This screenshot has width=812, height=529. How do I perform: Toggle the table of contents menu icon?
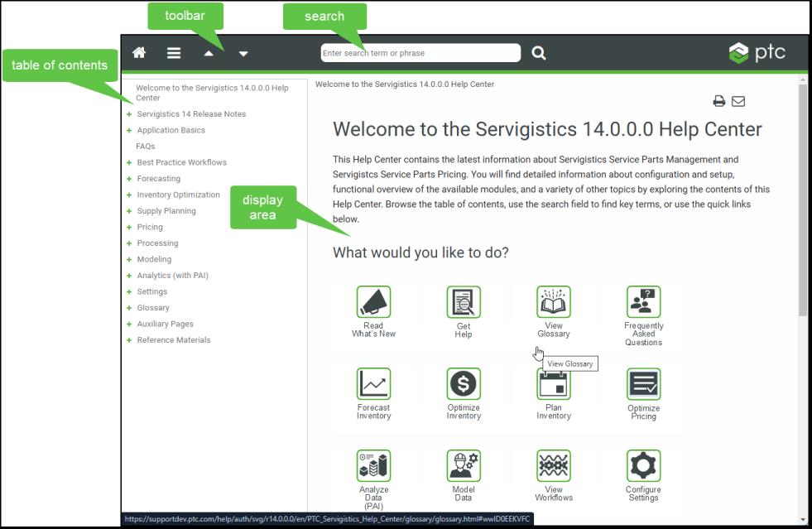[174, 53]
